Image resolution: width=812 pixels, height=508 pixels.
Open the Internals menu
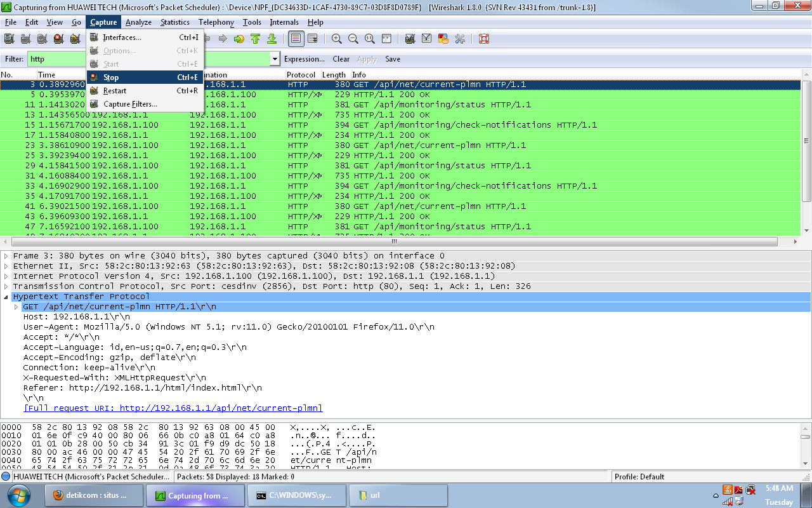coord(284,22)
